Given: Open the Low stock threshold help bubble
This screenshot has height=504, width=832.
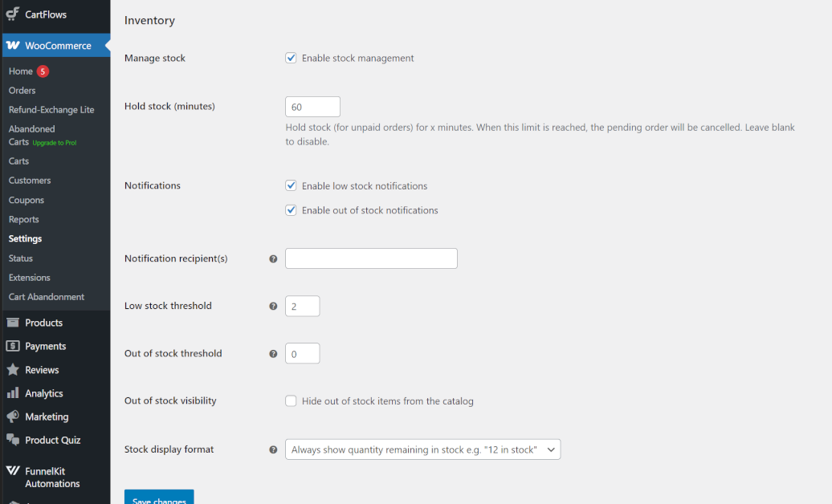Looking at the screenshot, I should 273,306.
